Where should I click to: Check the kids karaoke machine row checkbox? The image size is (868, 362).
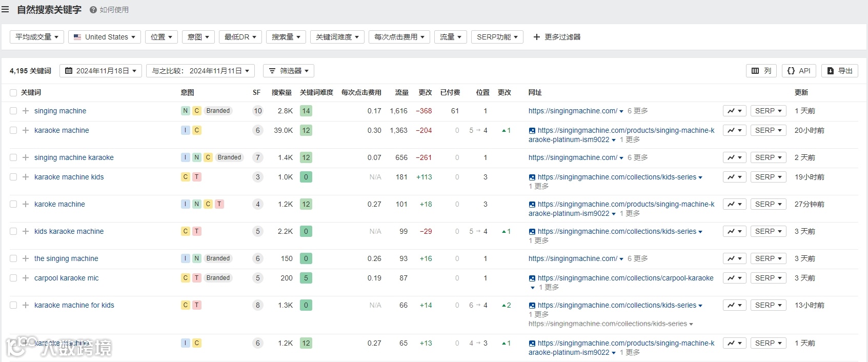[13, 231]
